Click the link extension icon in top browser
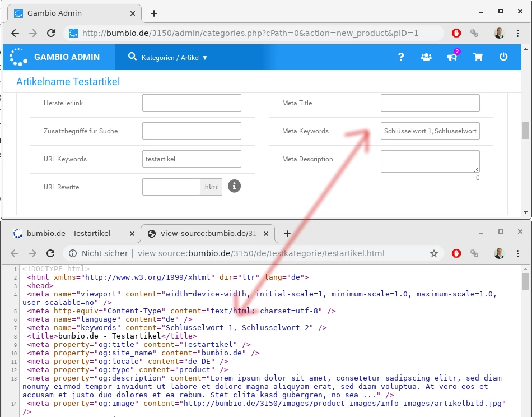532x417 pixels. (474, 33)
